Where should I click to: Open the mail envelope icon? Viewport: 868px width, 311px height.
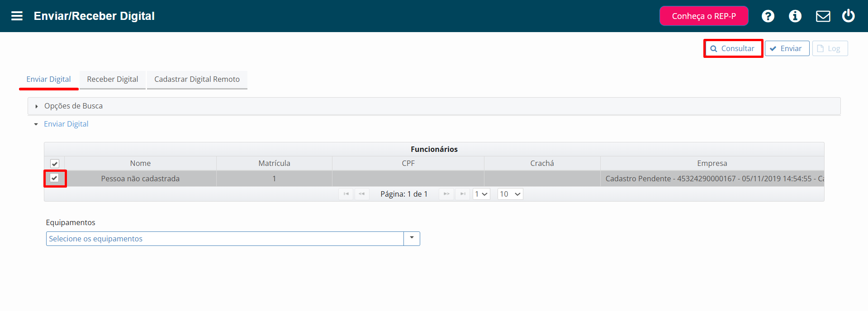tap(823, 16)
